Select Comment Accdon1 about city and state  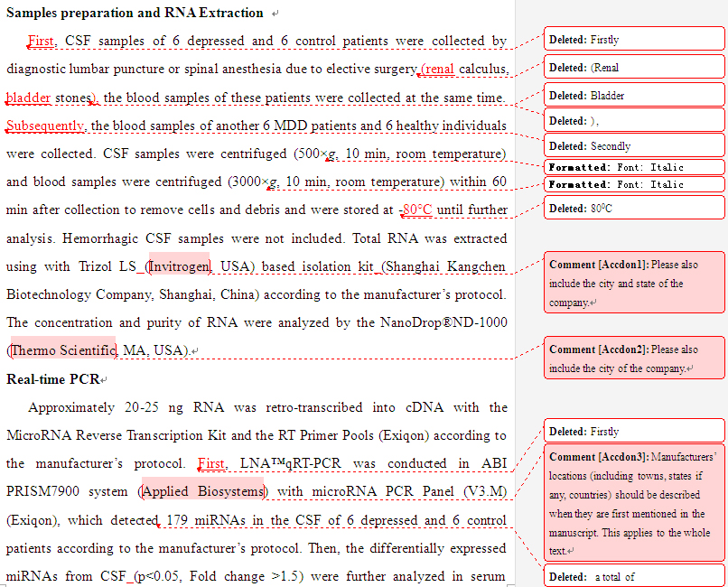coord(632,282)
